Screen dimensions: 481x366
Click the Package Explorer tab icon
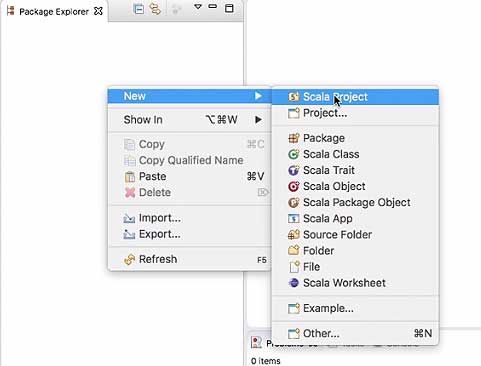(11, 11)
